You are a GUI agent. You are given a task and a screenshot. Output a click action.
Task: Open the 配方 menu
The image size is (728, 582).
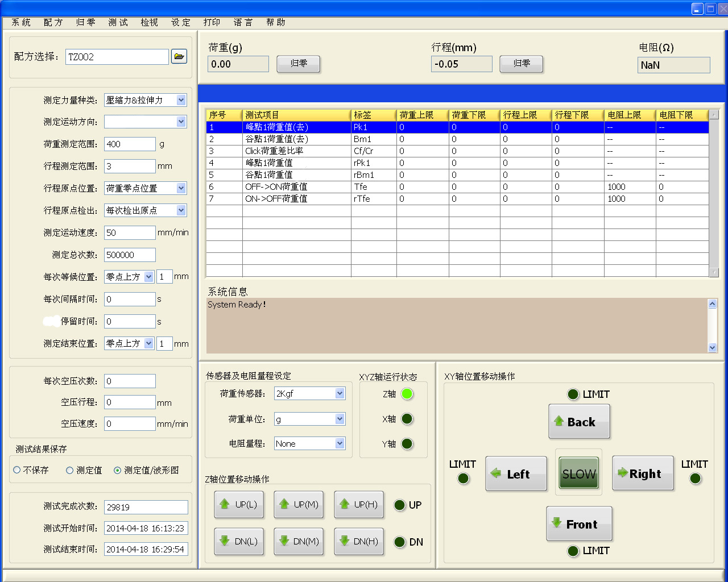pos(53,22)
